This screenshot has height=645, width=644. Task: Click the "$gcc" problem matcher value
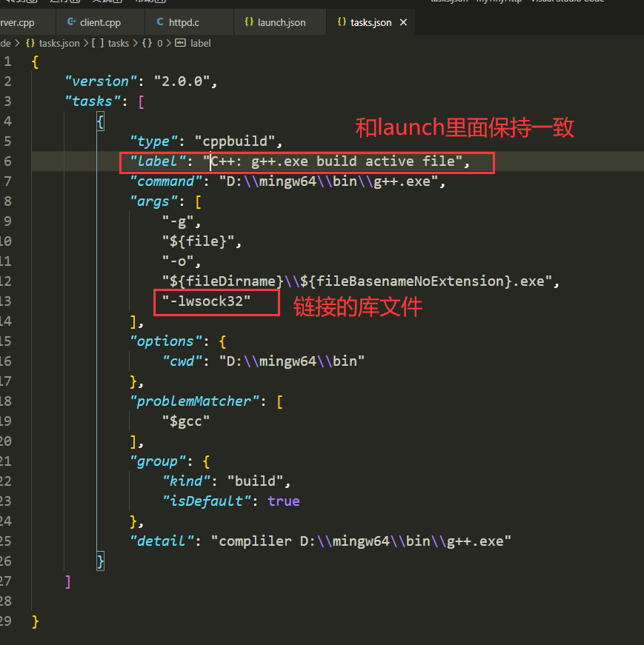186,421
